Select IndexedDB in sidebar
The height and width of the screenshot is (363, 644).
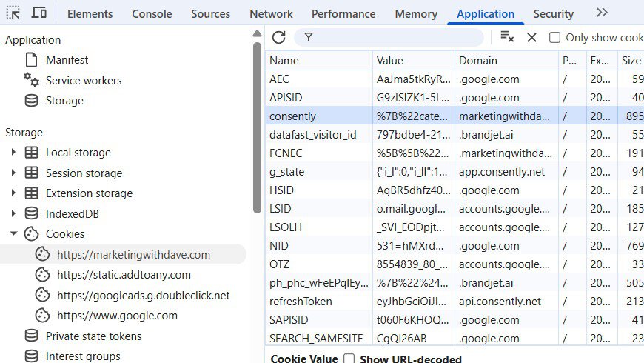73,214
